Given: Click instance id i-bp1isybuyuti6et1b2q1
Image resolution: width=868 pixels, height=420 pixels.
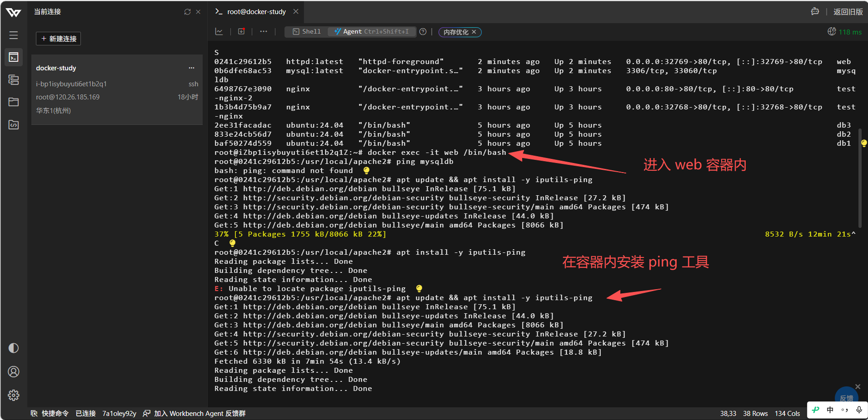Looking at the screenshot, I should 71,84.
